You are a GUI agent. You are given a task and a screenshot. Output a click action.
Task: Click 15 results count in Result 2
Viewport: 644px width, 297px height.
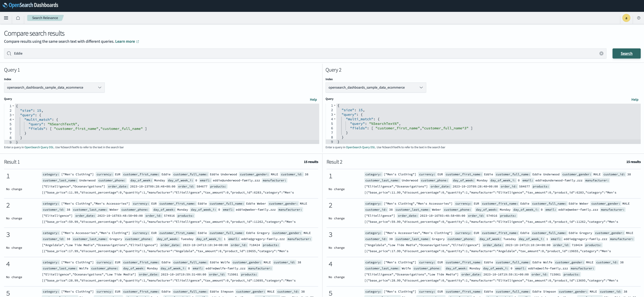(x=634, y=162)
